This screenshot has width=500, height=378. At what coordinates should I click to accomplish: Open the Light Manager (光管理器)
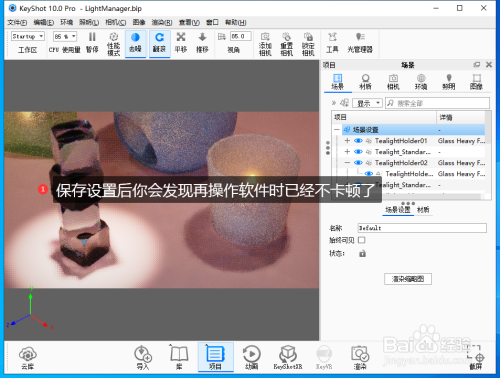(360, 43)
